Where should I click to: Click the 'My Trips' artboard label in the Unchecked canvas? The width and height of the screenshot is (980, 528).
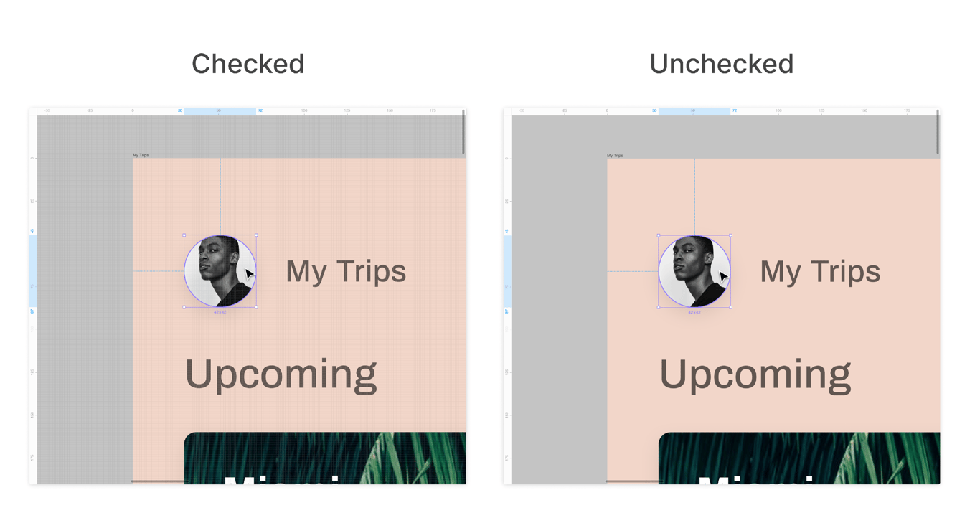[x=615, y=155]
